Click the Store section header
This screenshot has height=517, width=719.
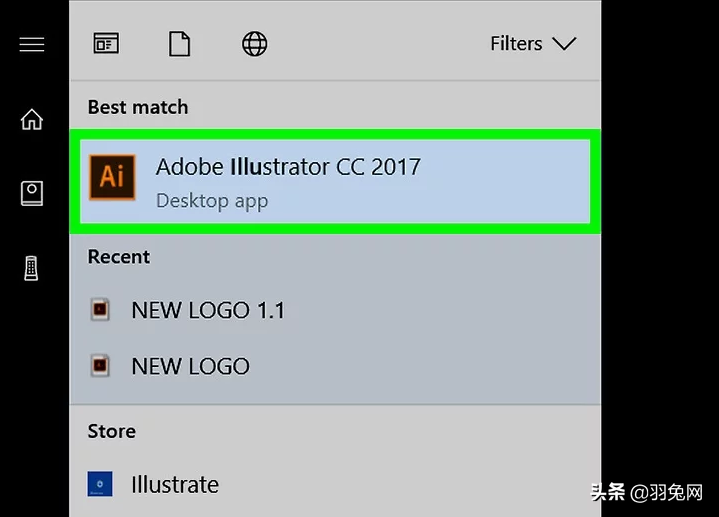point(112,431)
